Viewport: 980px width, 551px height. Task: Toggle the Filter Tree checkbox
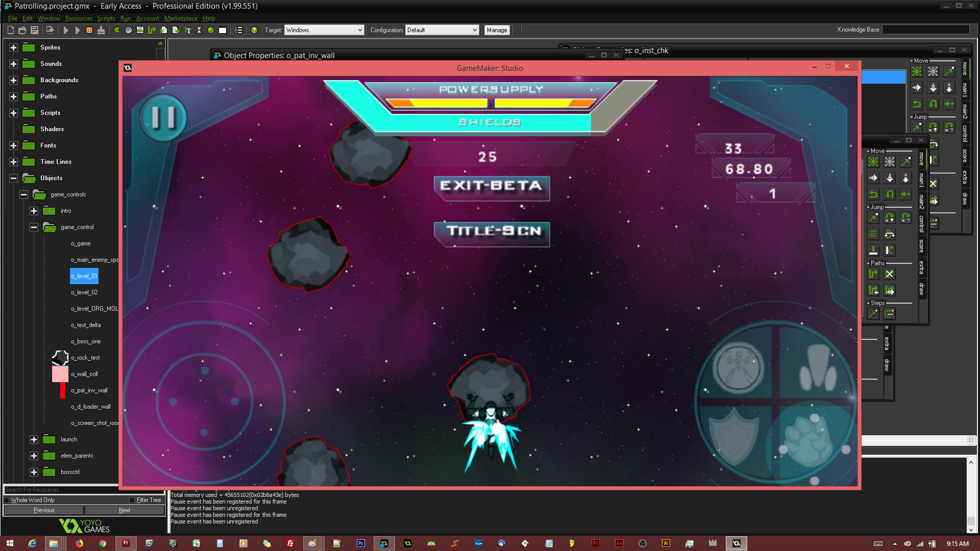[x=132, y=500]
